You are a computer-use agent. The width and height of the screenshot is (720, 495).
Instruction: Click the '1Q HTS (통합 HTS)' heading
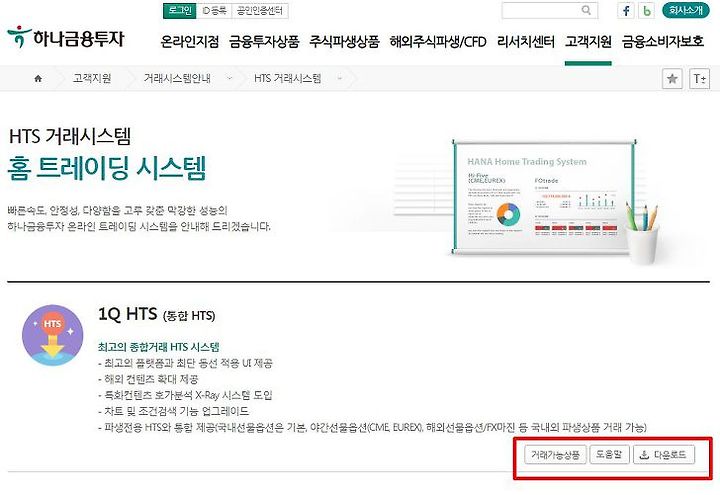click(x=157, y=315)
